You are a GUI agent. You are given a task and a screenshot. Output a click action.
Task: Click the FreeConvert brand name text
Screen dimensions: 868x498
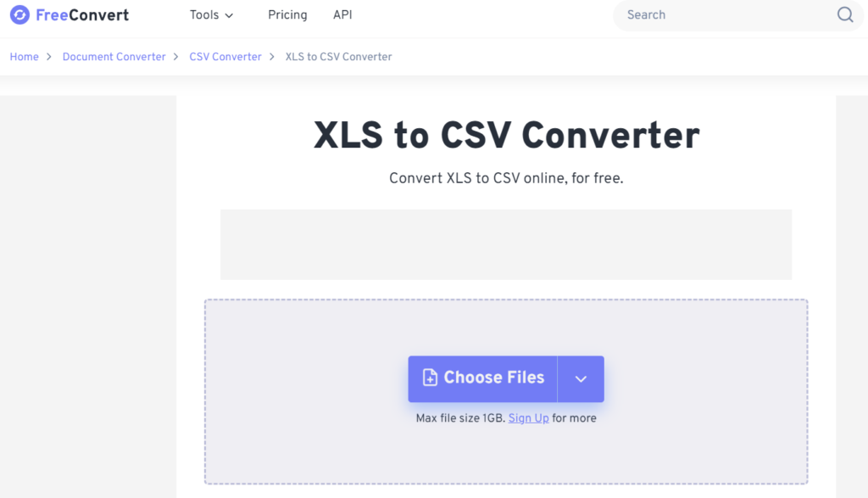(x=82, y=14)
